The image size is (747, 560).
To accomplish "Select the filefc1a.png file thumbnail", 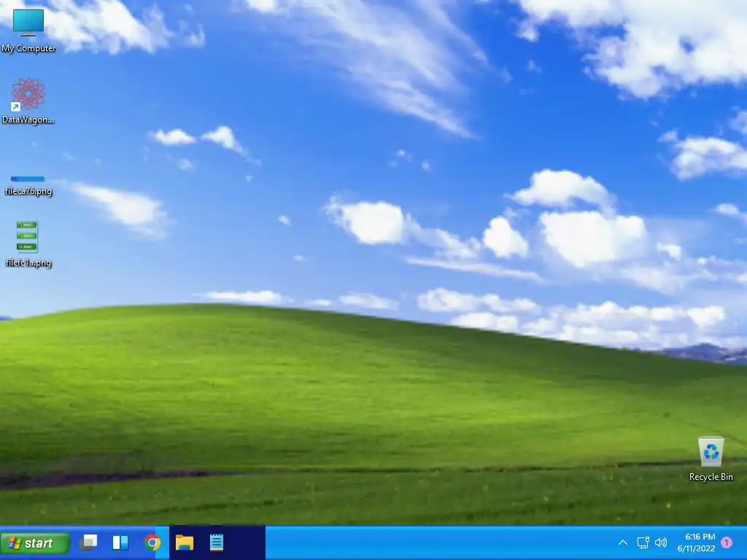I will [x=27, y=236].
